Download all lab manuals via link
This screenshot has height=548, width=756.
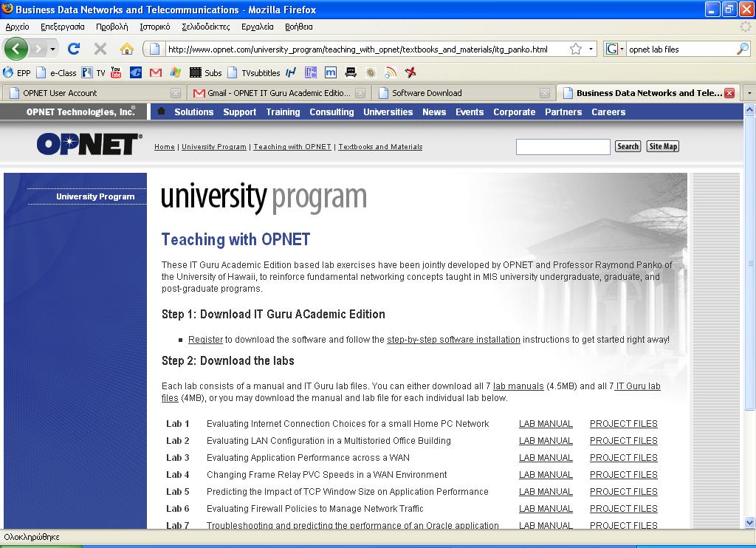pyautogui.click(x=518, y=386)
